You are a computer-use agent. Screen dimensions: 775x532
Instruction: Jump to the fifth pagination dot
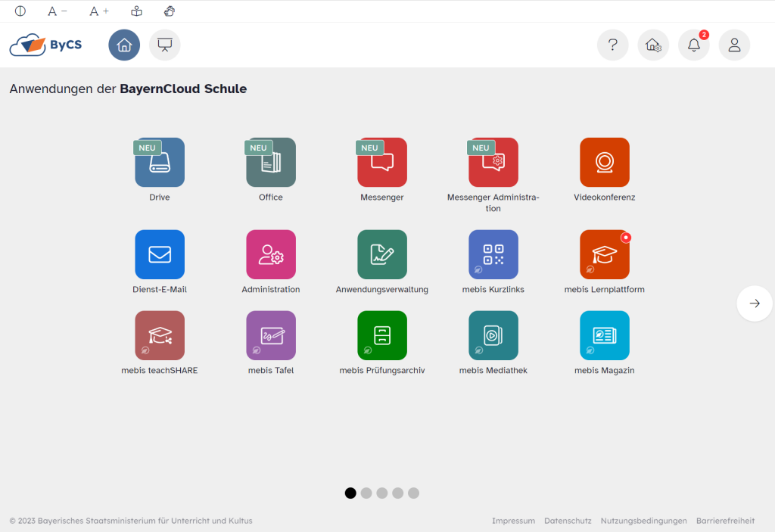click(414, 493)
